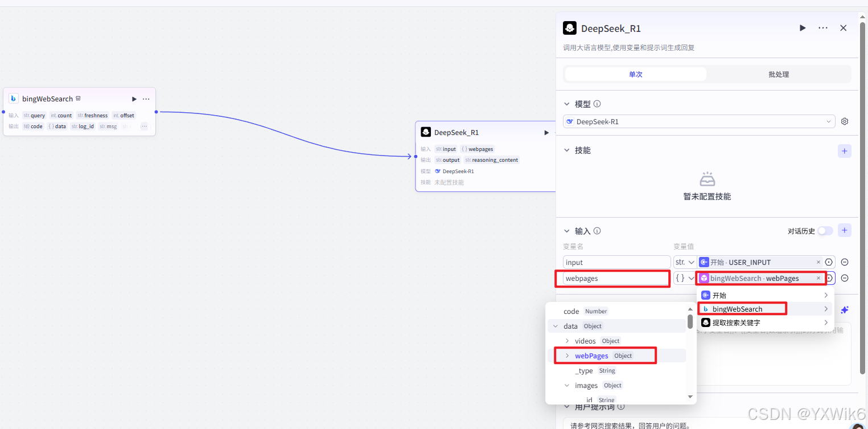Collapse the 输入 section
This screenshot has width=868, height=429.
pos(566,231)
